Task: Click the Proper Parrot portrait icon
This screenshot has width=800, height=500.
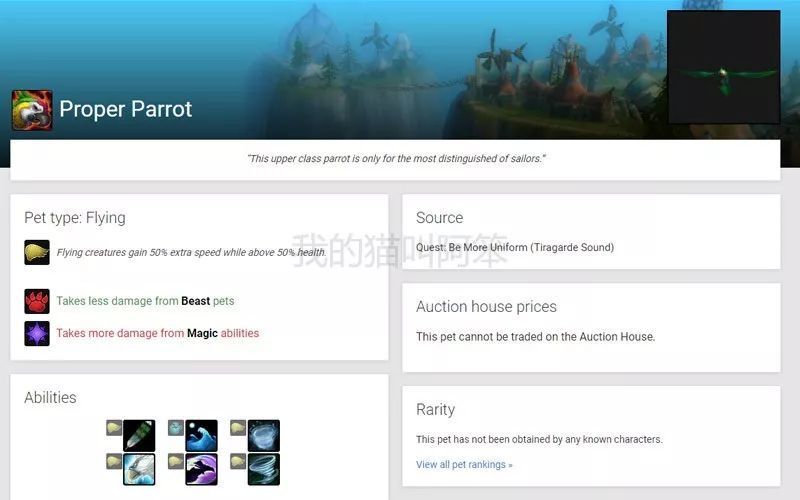Action: click(x=32, y=110)
